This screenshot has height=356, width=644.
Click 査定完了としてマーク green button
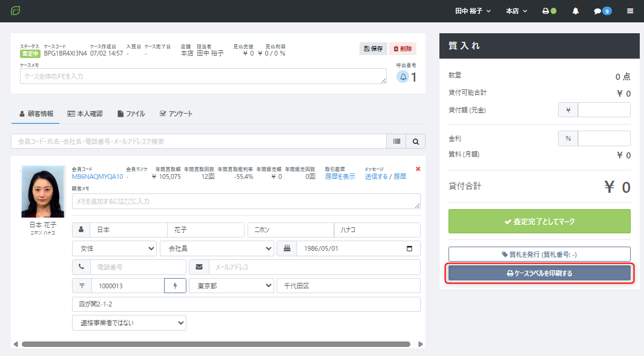539,221
